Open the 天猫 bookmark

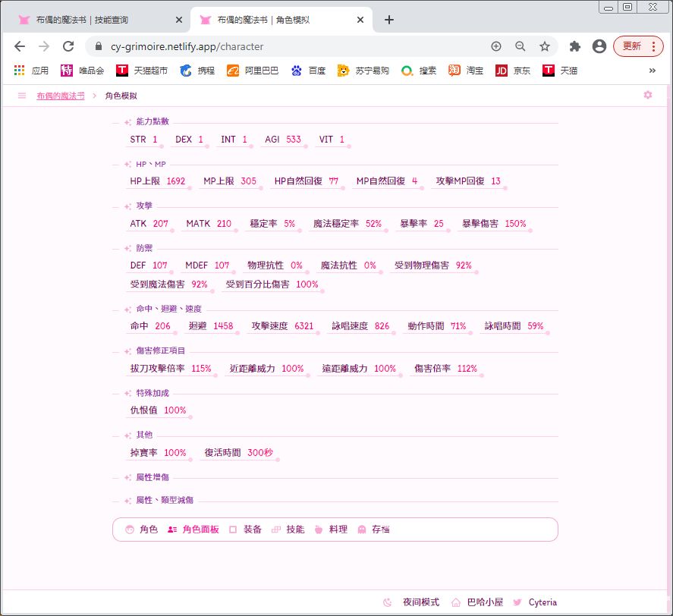(x=560, y=71)
